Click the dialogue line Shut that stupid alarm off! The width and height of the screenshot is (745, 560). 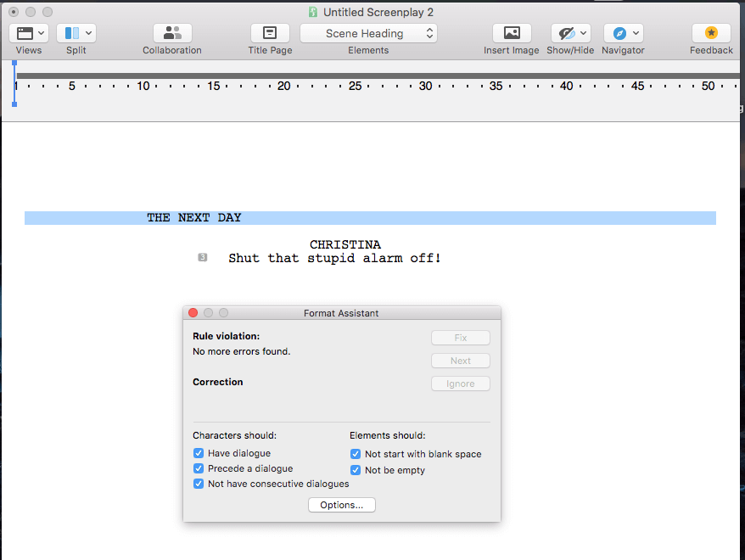pyautogui.click(x=334, y=258)
